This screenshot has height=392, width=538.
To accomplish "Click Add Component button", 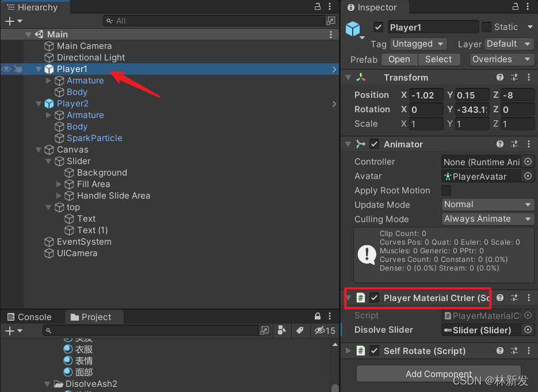I will (438, 374).
